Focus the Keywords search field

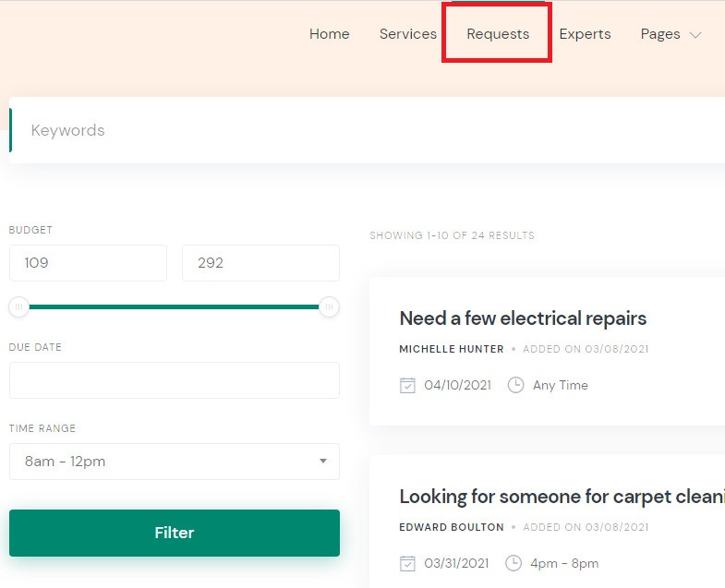click(x=369, y=130)
